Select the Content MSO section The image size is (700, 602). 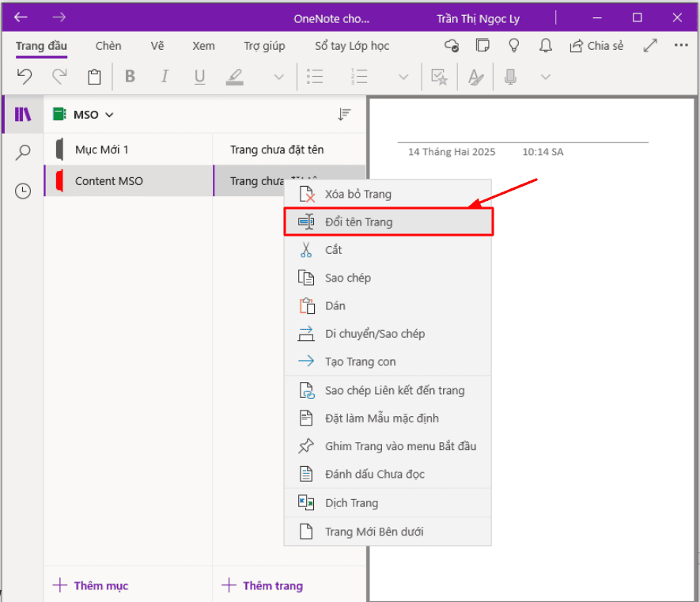coord(129,181)
